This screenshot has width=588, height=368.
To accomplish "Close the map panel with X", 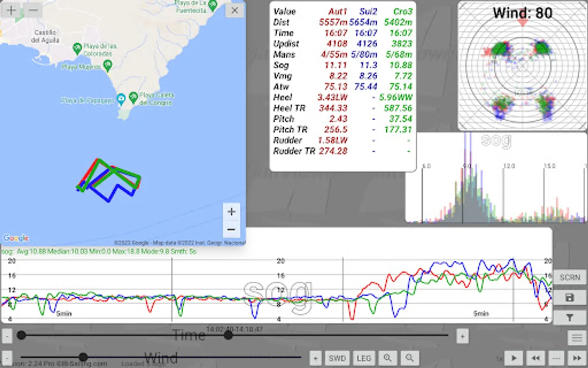I will click(235, 10).
